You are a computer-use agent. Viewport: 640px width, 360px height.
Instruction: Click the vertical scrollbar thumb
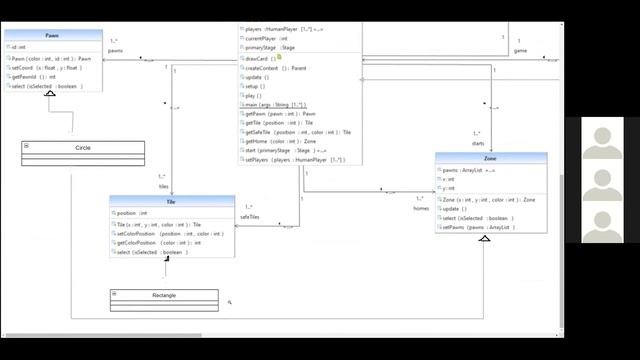[562, 251]
